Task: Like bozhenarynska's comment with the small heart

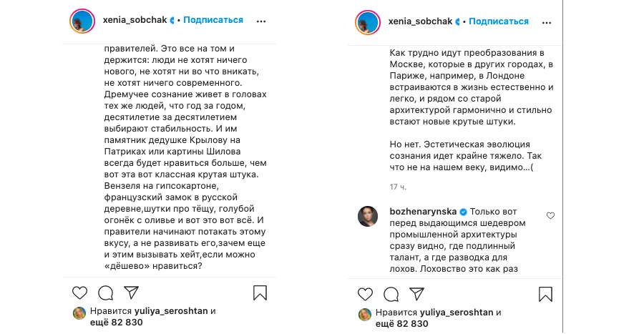Action: pos(550,215)
